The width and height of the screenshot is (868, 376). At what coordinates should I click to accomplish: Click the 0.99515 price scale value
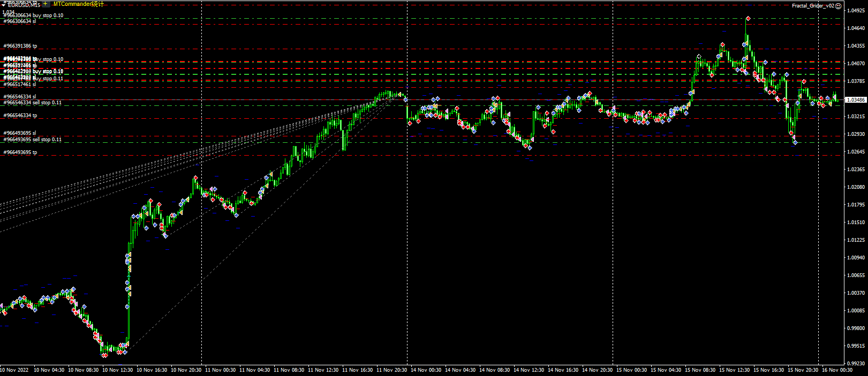click(856, 346)
